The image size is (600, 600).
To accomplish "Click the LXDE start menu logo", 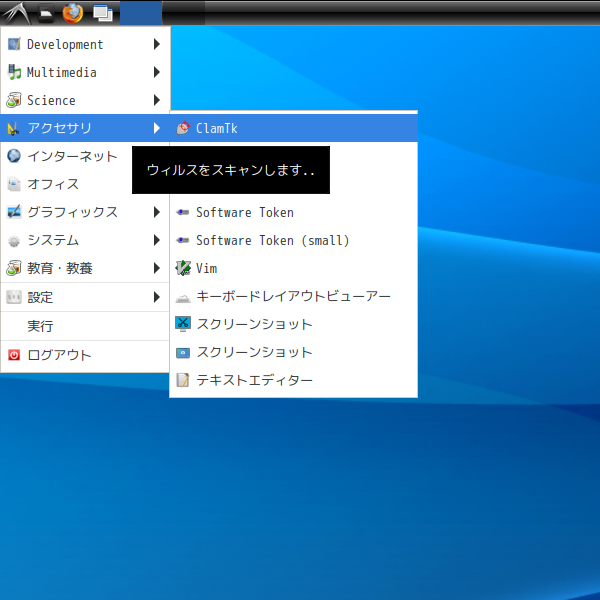I will pos(15,13).
